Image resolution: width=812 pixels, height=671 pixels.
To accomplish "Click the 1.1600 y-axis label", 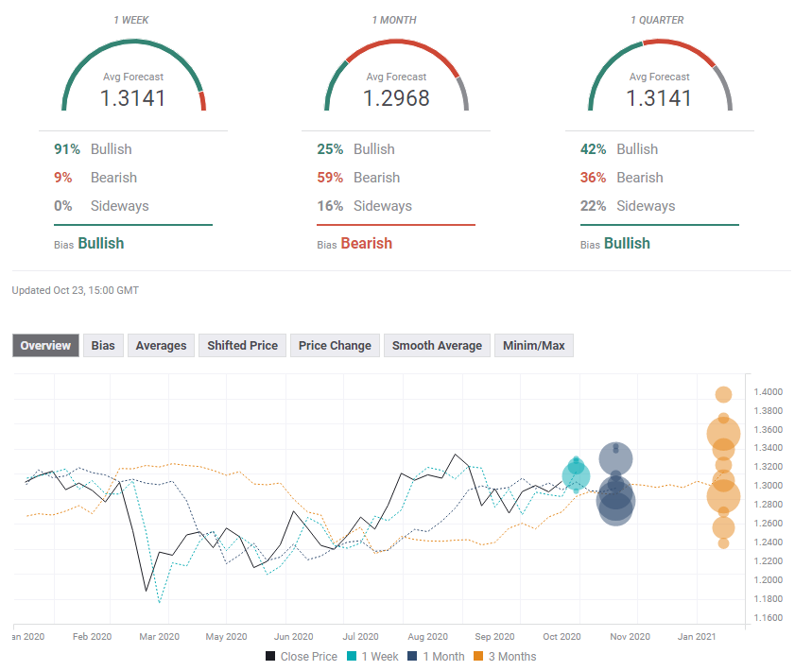I will tap(768, 618).
